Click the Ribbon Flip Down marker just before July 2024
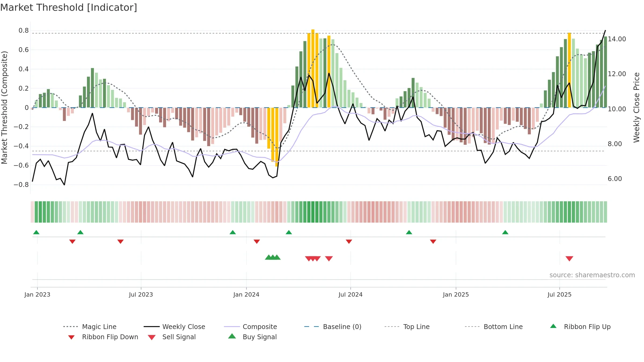The image size is (644, 362). [349, 242]
